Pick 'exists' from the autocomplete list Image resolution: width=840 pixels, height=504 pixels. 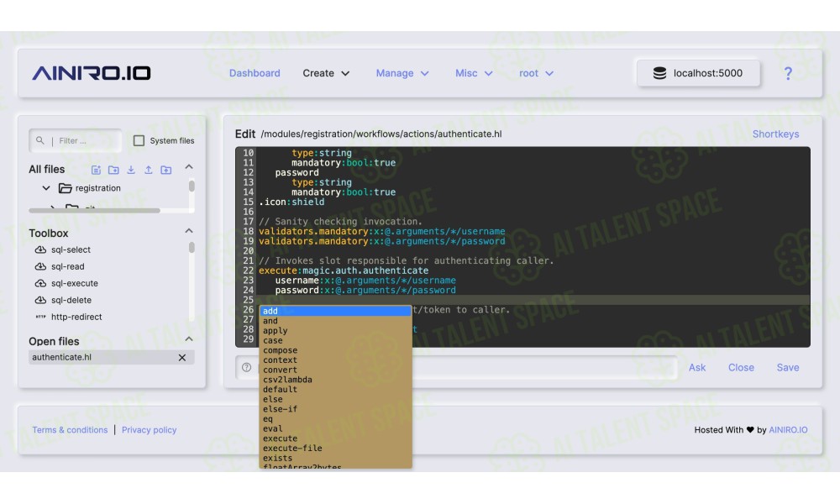[335, 458]
